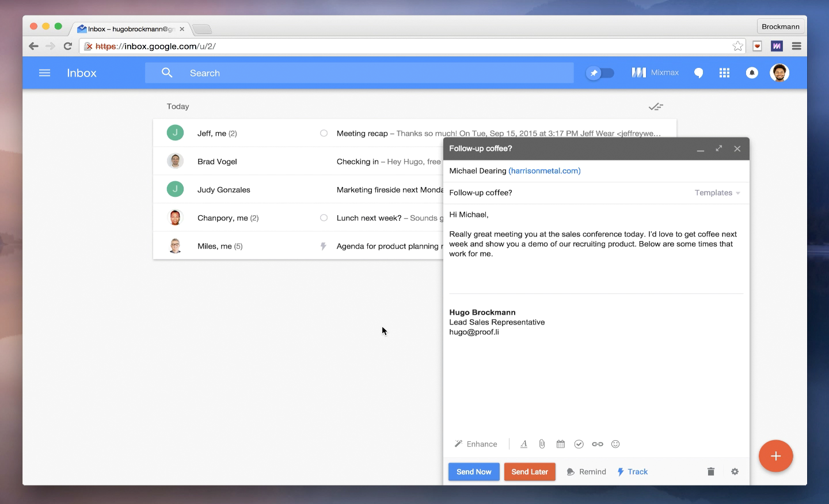Click red compose plus button
Image resolution: width=829 pixels, height=504 pixels.
coord(775,456)
